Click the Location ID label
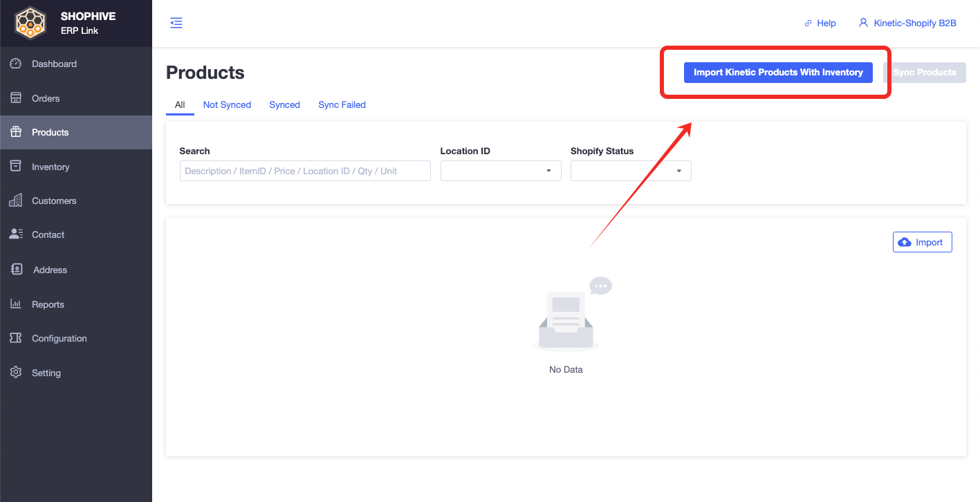 click(x=465, y=151)
